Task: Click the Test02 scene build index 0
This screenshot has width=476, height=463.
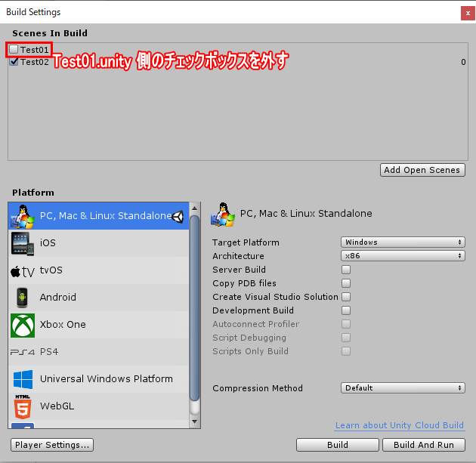Action: point(463,62)
